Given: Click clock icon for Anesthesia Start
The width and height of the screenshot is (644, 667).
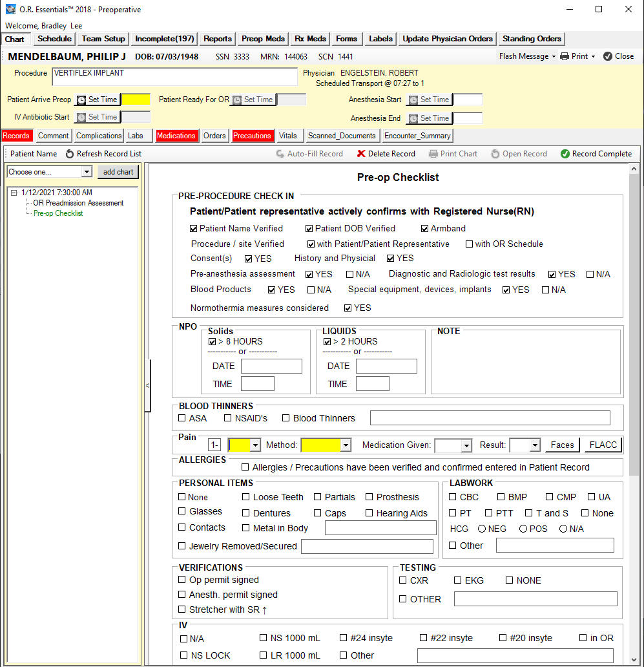Looking at the screenshot, I should click(x=413, y=100).
